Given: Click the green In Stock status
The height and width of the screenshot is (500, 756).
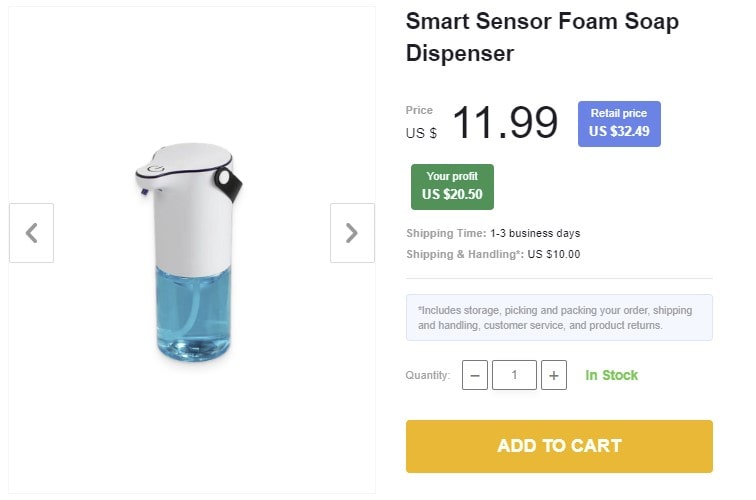Looking at the screenshot, I should pyautogui.click(x=612, y=375).
